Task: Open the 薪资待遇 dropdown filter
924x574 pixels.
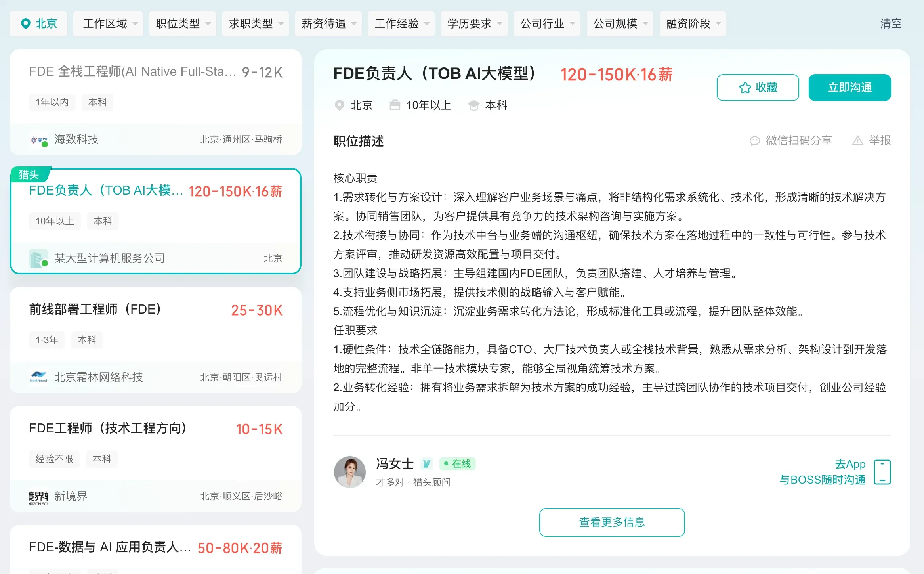Action: point(328,24)
